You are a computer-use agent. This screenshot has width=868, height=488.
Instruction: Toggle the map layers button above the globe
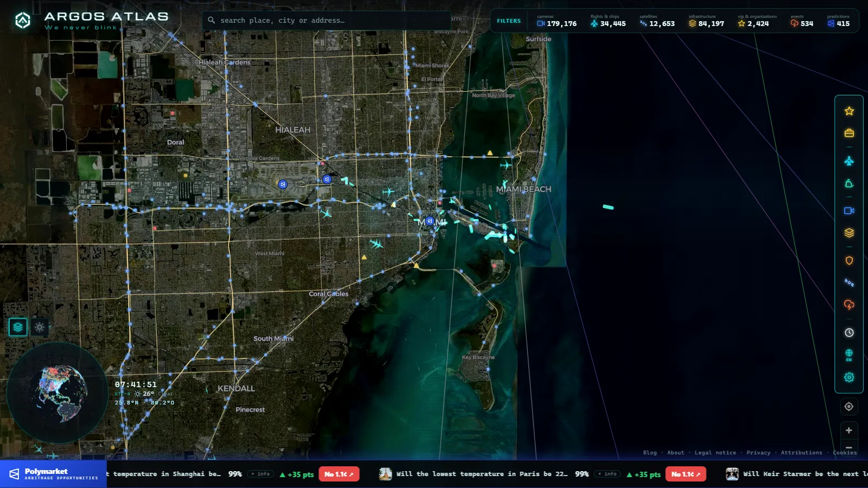point(18,327)
